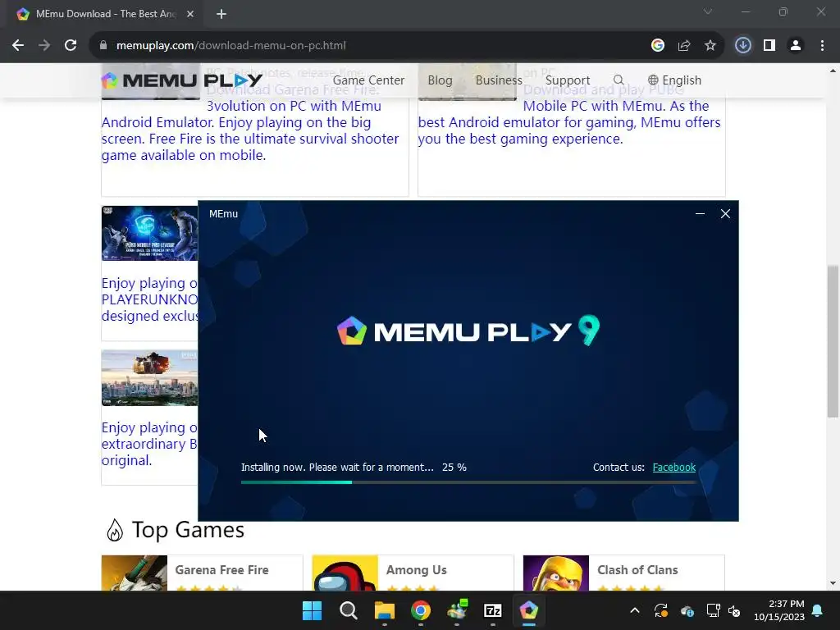Click the website search magnifier icon

coord(619,80)
